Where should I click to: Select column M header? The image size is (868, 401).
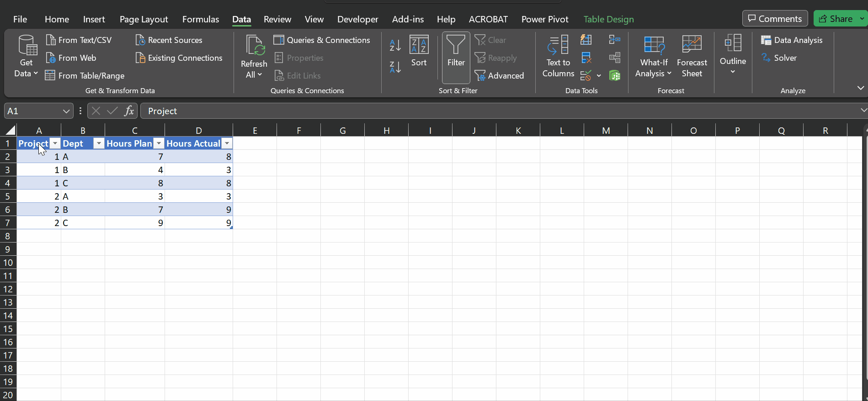[606, 131]
